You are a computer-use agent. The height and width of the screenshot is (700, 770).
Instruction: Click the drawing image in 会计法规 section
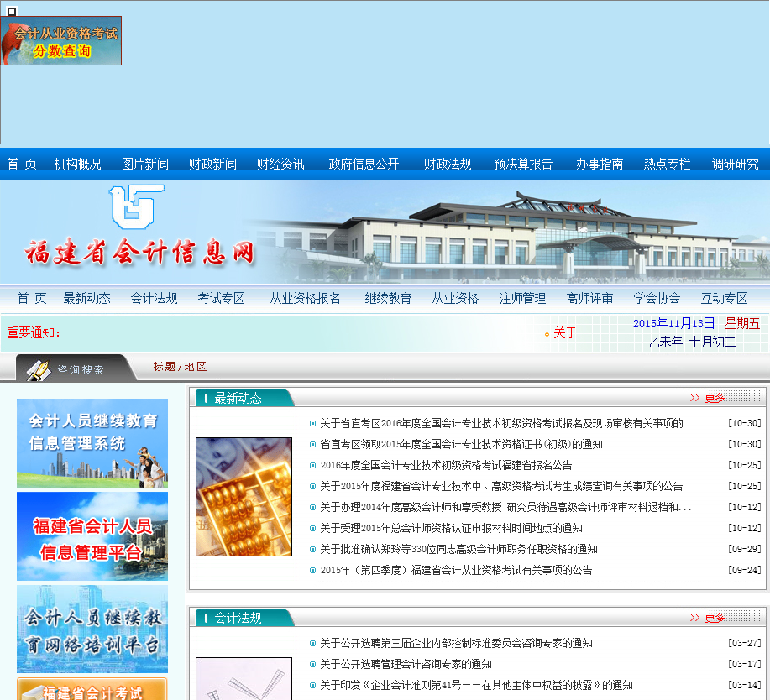click(x=244, y=679)
